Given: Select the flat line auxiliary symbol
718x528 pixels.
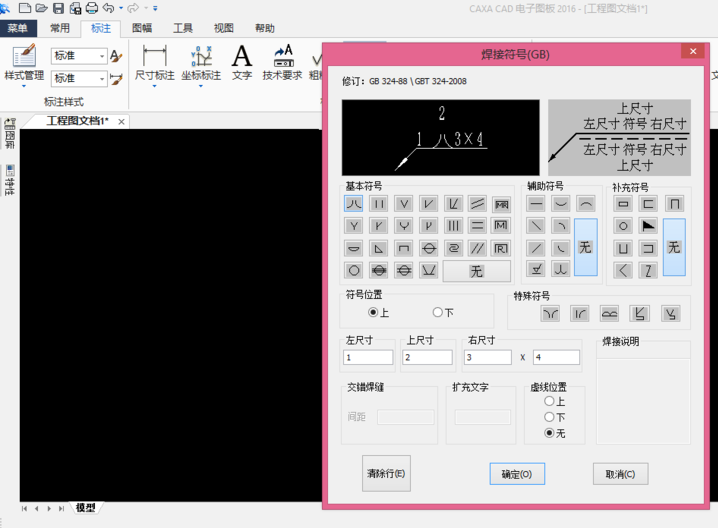Looking at the screenshot, I should [536, 203].
